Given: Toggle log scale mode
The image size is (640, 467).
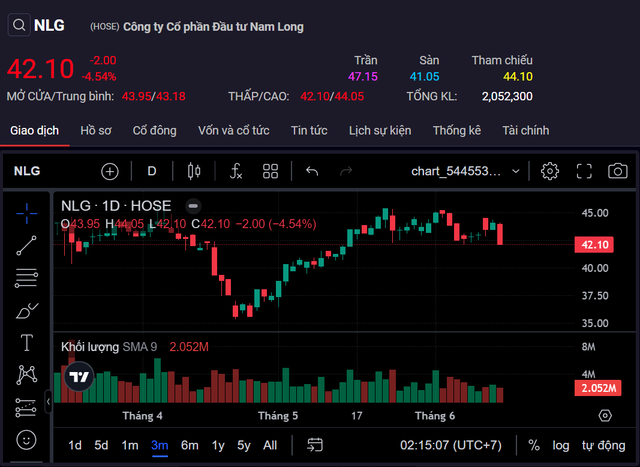Looking at the screenshot, I should pos(561,445).
